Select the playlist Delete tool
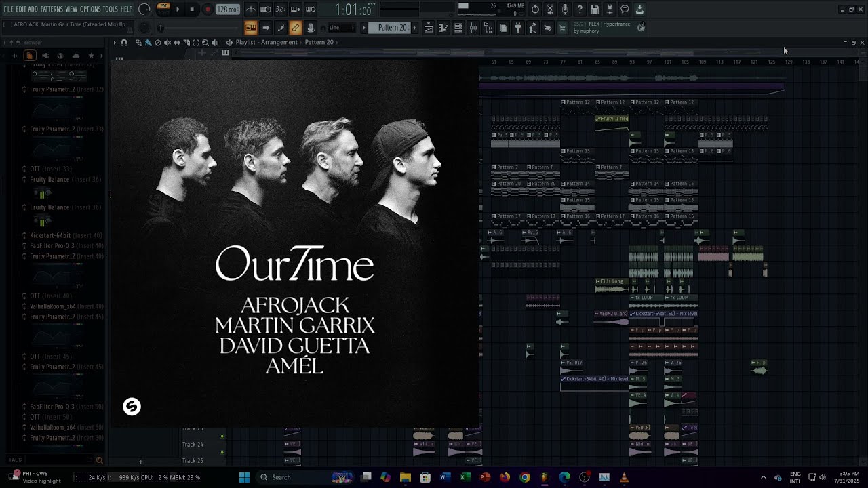 point(158,43)
